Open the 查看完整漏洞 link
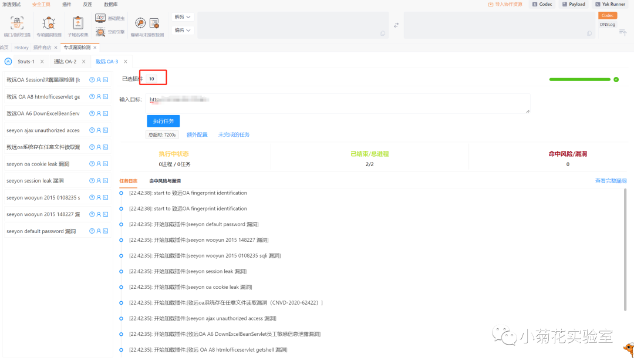 pos(611,181)
